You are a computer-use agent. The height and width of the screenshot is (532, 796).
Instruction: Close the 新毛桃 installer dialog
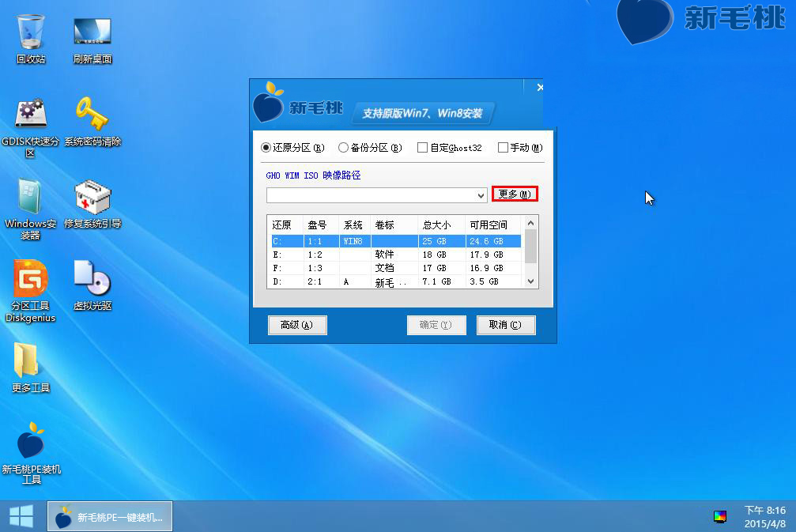click(540, 87)
